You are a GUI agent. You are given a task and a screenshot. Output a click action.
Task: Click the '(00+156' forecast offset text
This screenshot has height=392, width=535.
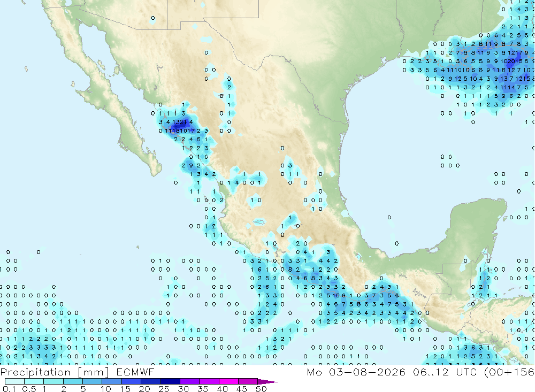pos(509,372)
